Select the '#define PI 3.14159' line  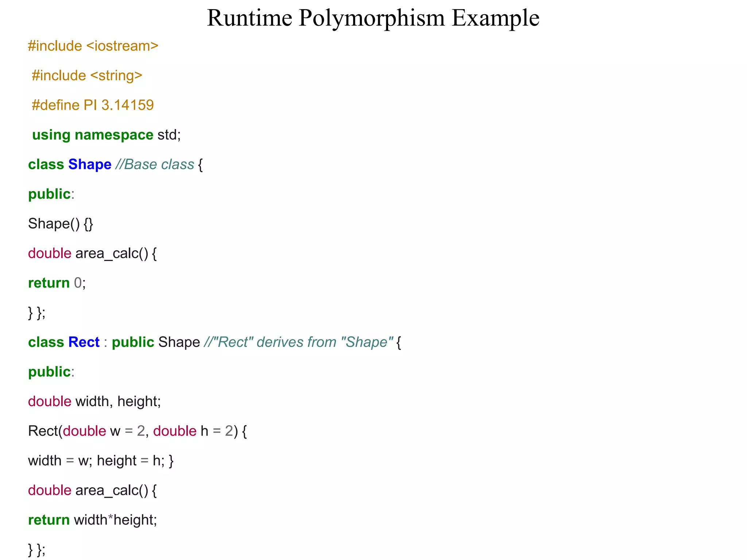click(93, 105)
